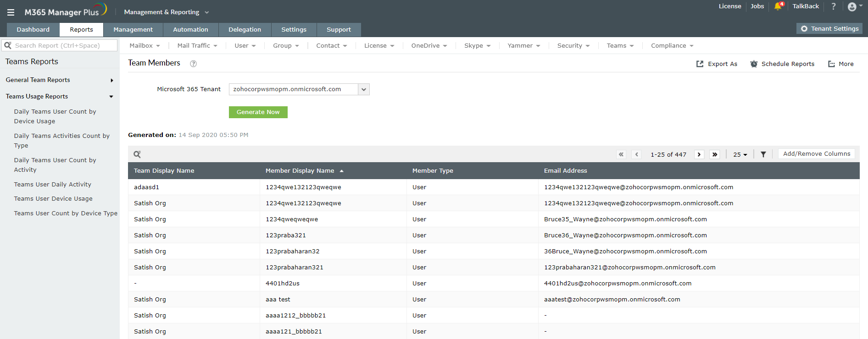This screenshot has width=868, height=339.
Task: Collapse Teams Usage Reports section
Action: point(111,97)
